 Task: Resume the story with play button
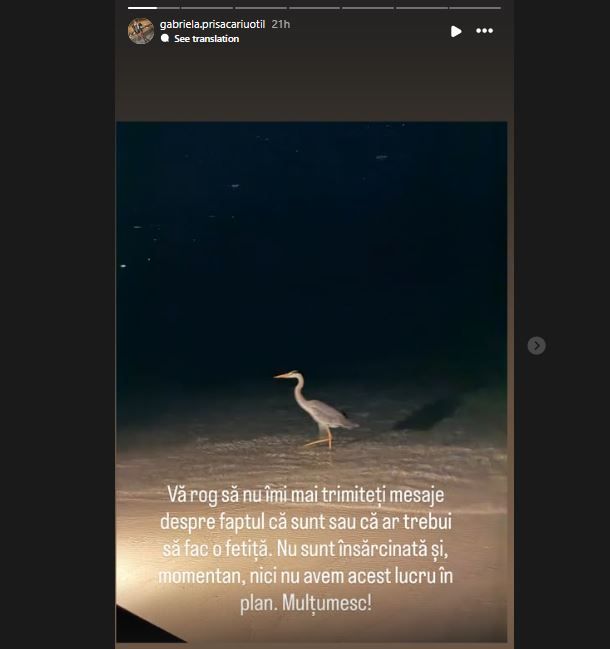[x=456, y=31]
